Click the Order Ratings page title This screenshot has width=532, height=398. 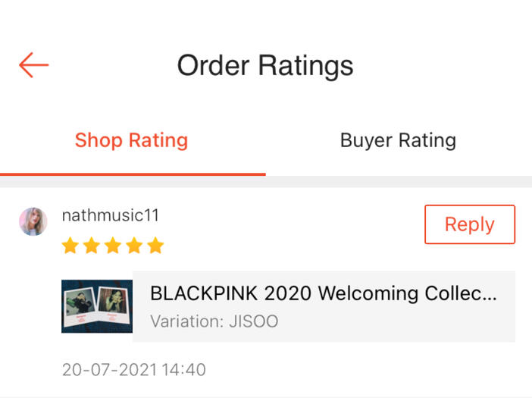click(x=265, y=65)
